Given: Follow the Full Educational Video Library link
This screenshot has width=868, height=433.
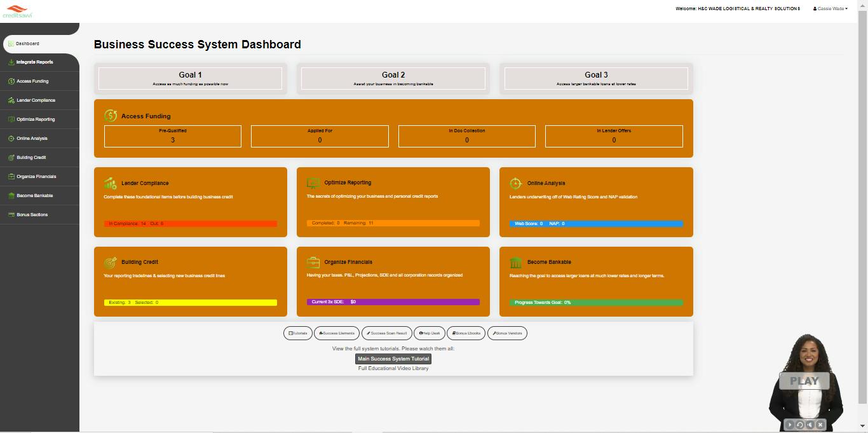Looking at the screenshot, I should tap(393, 369).
